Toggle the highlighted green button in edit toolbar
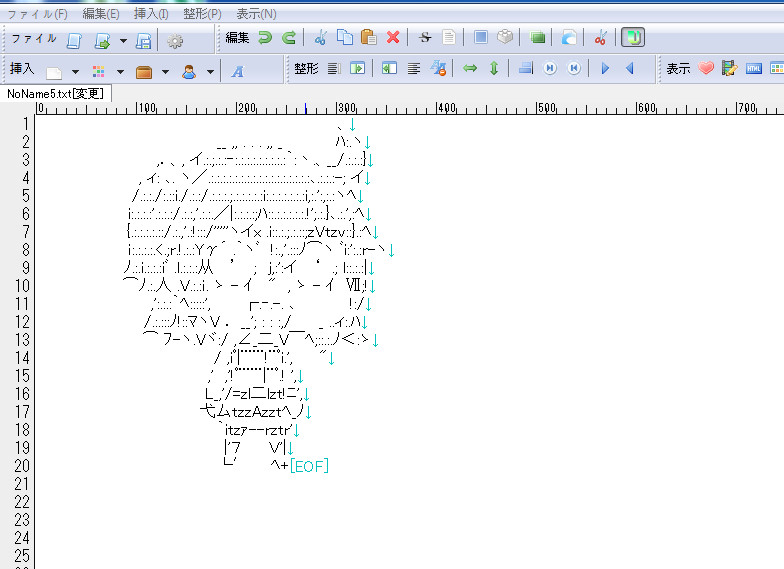 633,39
